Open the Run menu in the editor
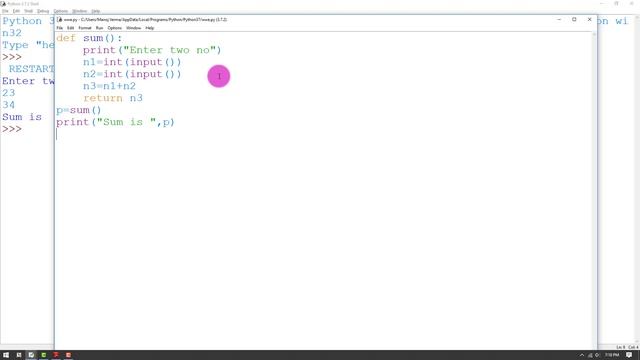640x360 pixels. [99, 28]
